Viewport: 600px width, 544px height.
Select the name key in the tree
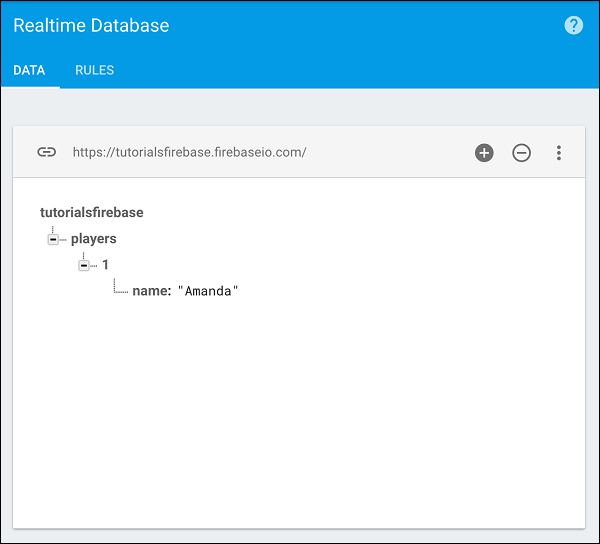coord(150,291)
